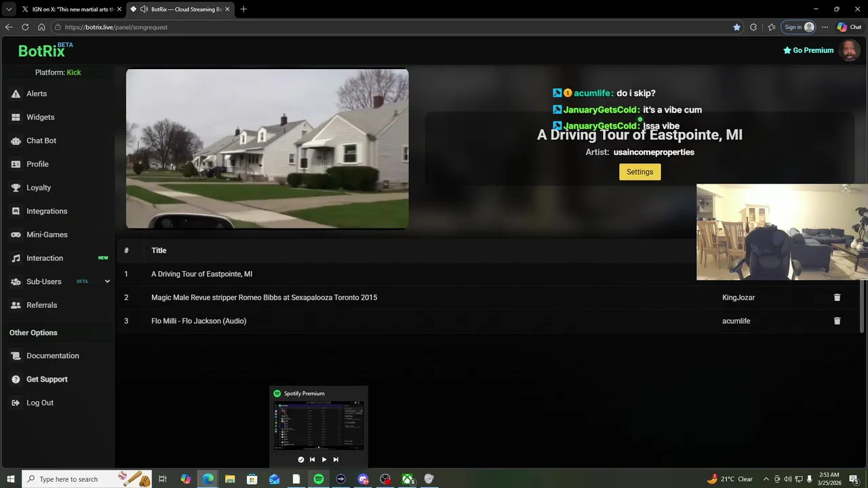Close the IGN on X tab

pyautogui.click(x=119, y=9)
